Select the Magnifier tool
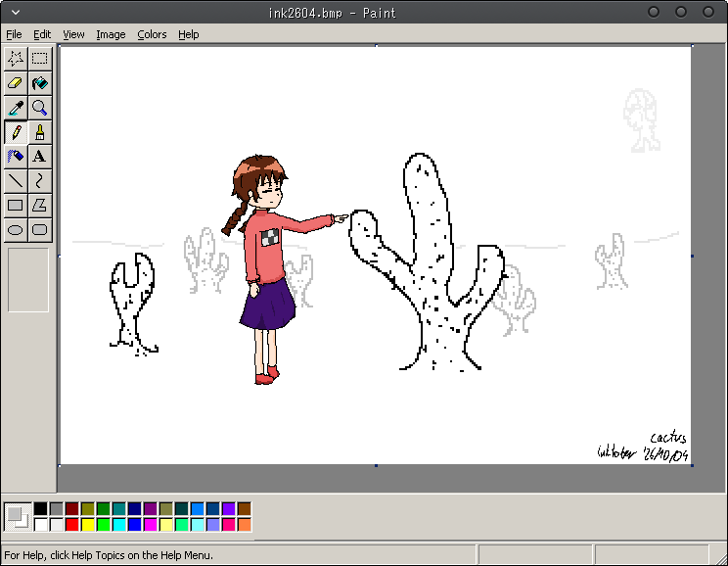 (40, 108)
